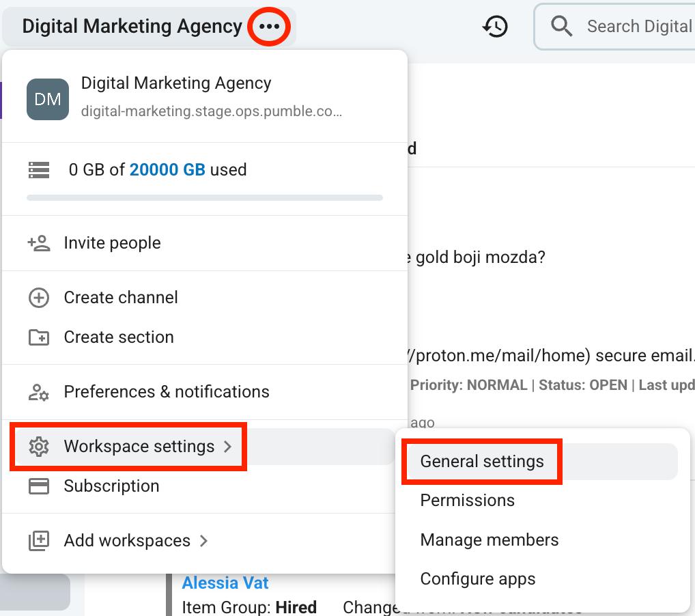Click the add-person icon beside Invite people
695x616 pixels.
tap(39, 243)
